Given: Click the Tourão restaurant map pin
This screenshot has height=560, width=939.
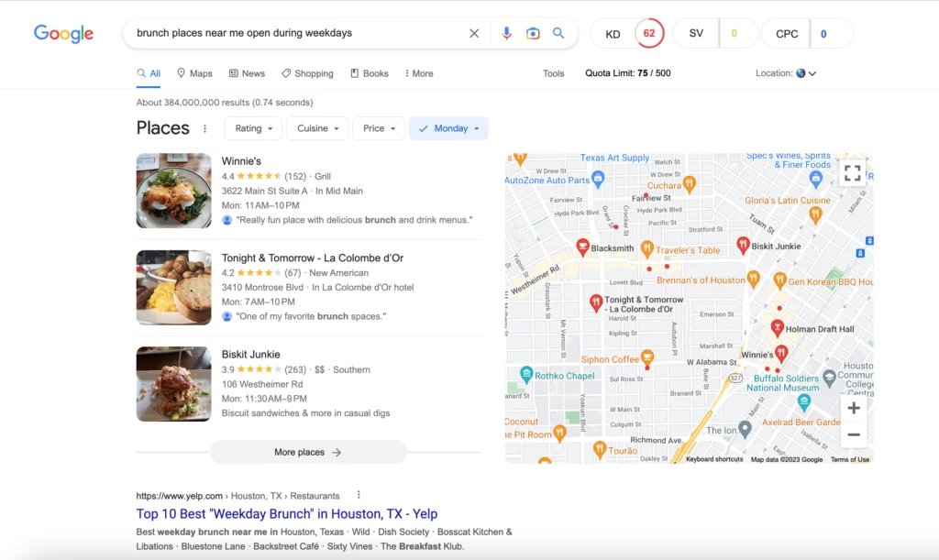Looking at the screenshot, I should tap(600, 449).
